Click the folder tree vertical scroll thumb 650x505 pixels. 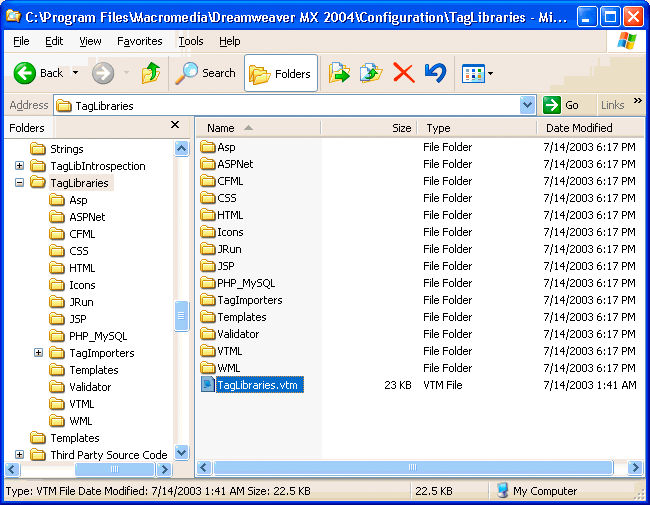coord(182,316)
